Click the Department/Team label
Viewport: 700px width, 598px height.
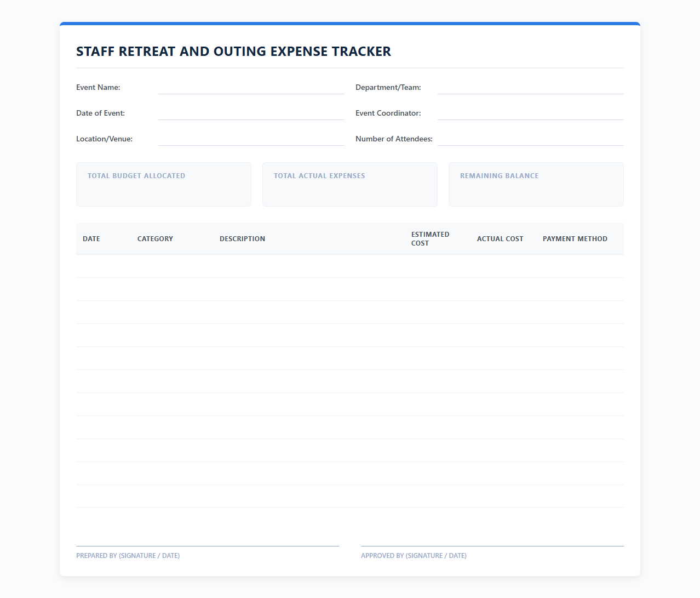pyautogui.click(x=388, y=88)
